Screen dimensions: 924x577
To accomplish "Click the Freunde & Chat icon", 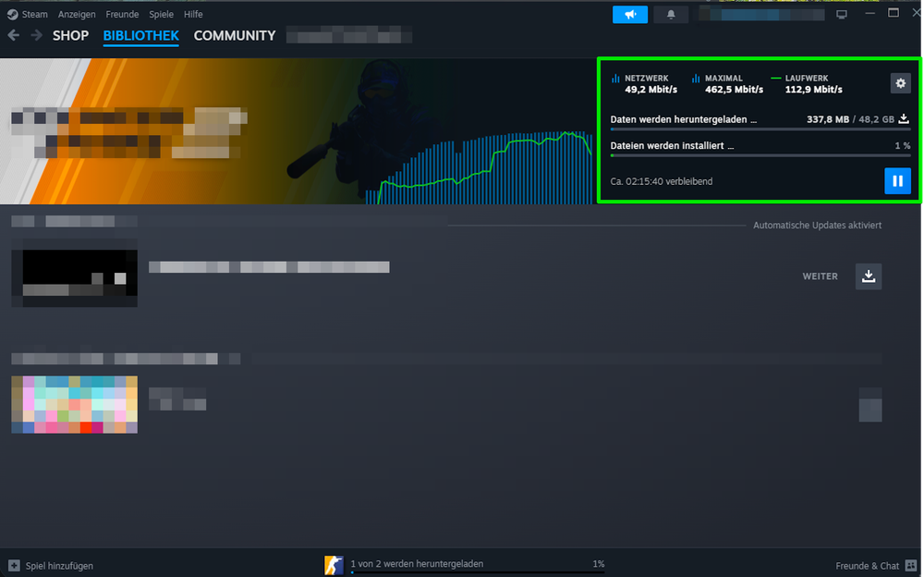I will pyautogui.click(x=910, y=565).
